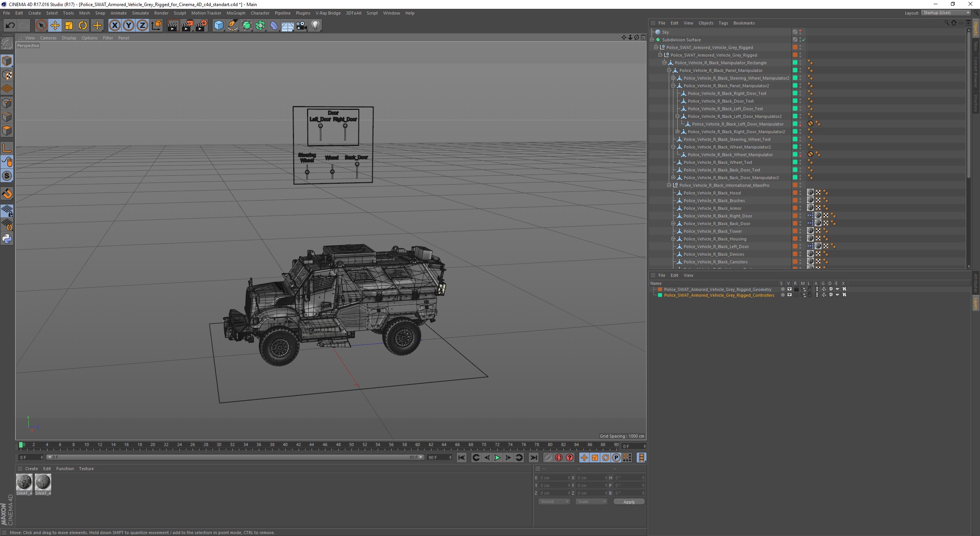
Task: Click the Record Active Objects button
Action: [x=548, y=458]
